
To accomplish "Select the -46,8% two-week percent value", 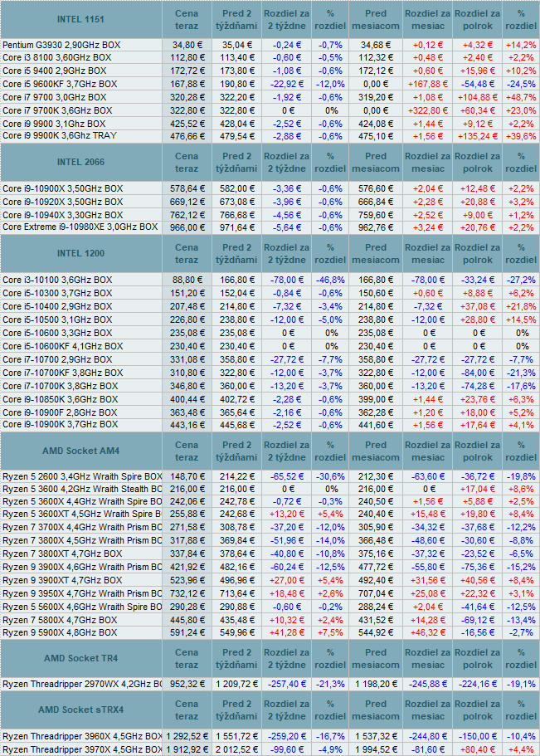I will [x=330, y=280].
